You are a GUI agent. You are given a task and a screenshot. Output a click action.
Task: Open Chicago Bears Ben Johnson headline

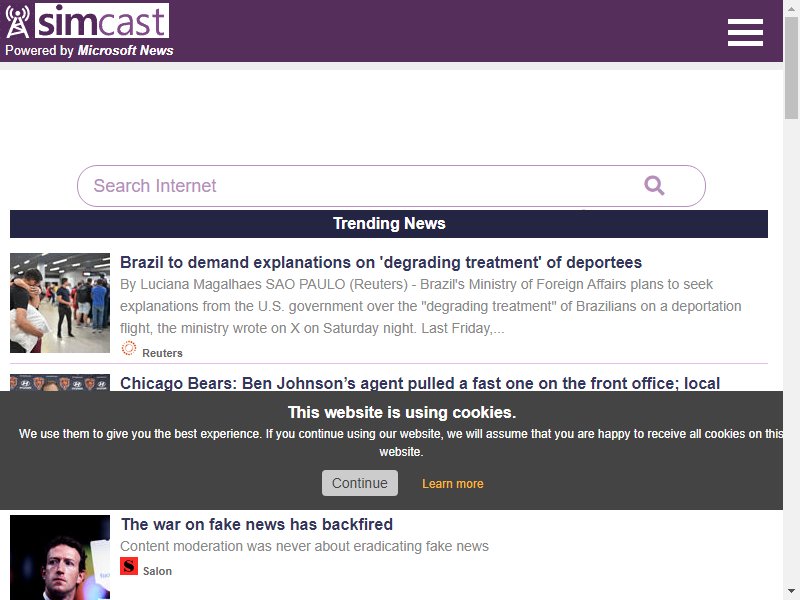point(420,383)
